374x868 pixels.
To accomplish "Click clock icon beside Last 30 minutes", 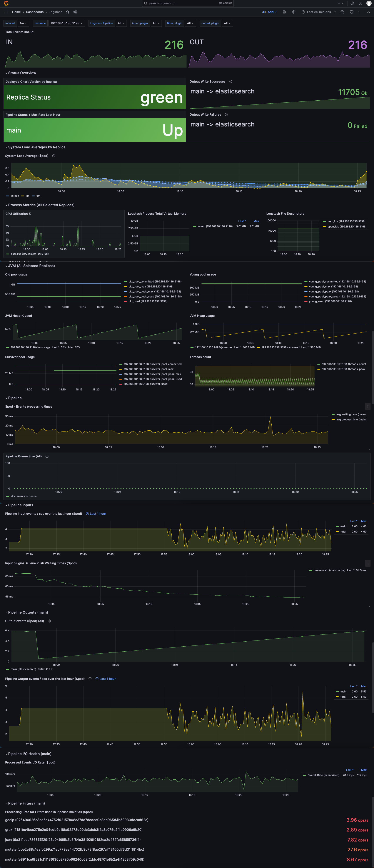I will (303, 12).
